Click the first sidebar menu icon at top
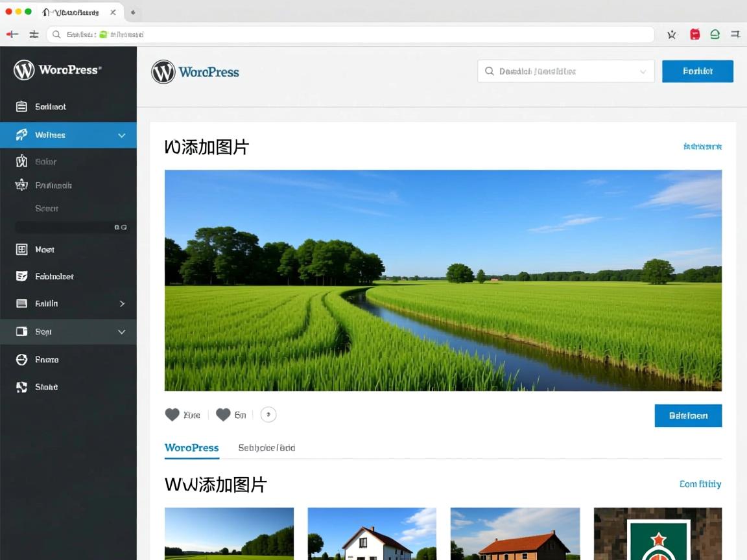The image size is (747, 560). 21,107
